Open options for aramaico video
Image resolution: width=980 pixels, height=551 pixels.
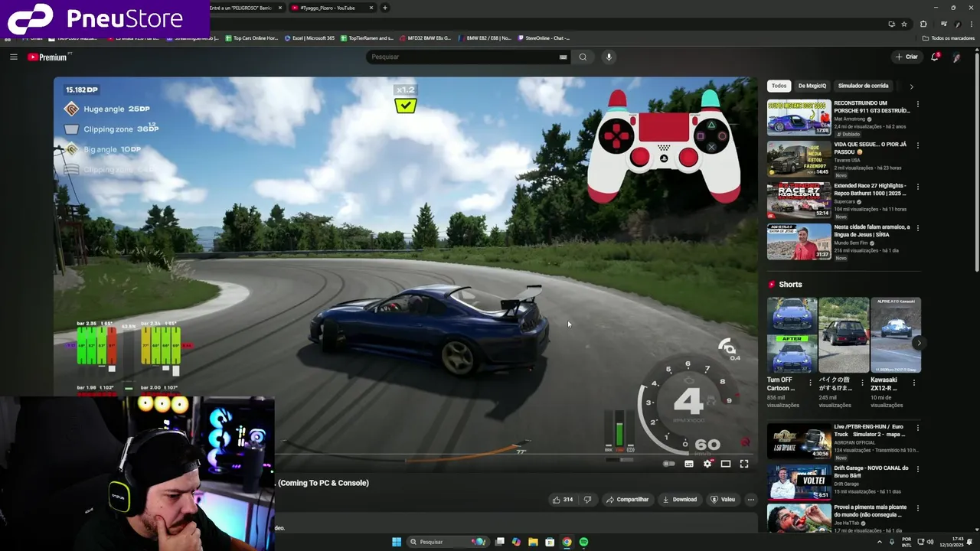click(917, 228)
